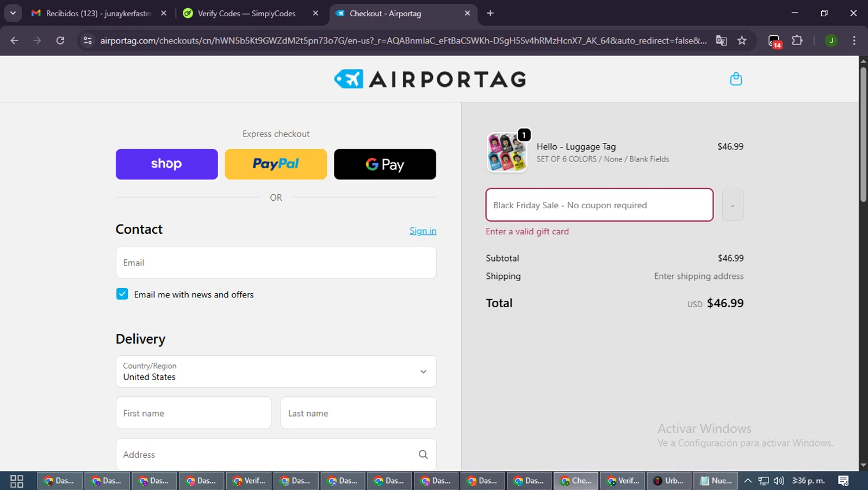Click the total amount $46.99

point(725,303)
